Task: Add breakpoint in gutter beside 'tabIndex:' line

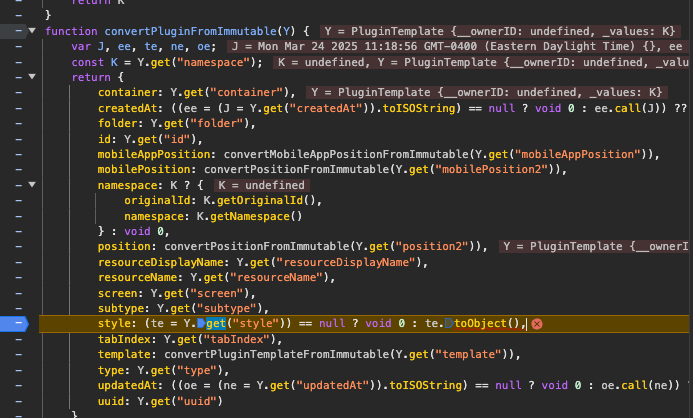Action: 19,339
